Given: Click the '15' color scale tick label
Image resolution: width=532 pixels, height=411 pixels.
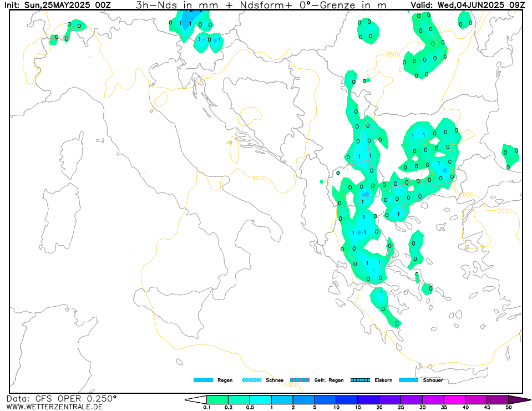Looking at the screenshot, I should coord(358,407).
